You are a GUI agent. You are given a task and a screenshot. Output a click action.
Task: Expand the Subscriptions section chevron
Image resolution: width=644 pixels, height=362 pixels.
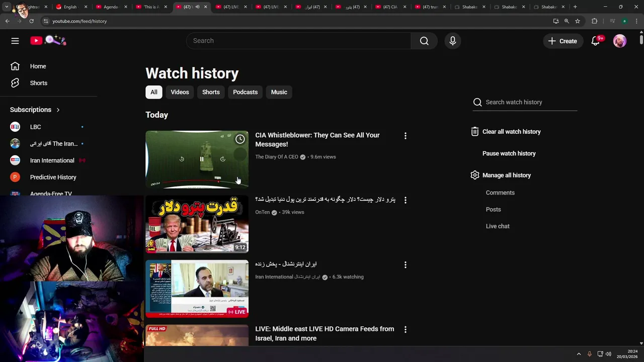pyautogui.click(x=58, y=110)
